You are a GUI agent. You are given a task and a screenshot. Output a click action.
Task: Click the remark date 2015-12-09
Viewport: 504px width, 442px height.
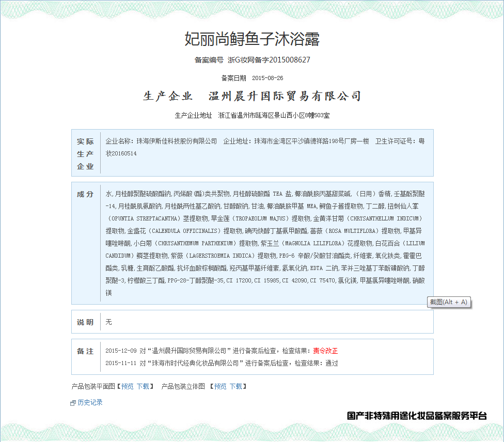121,351
